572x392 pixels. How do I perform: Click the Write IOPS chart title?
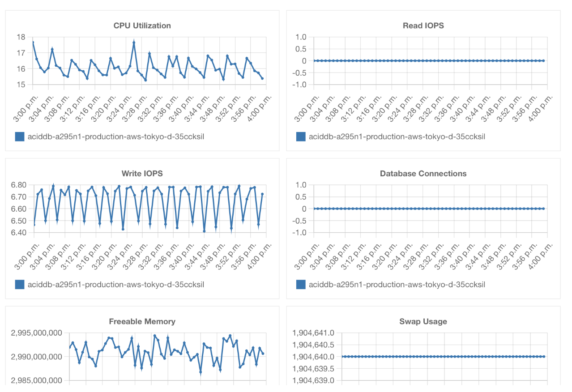point(142,173)
